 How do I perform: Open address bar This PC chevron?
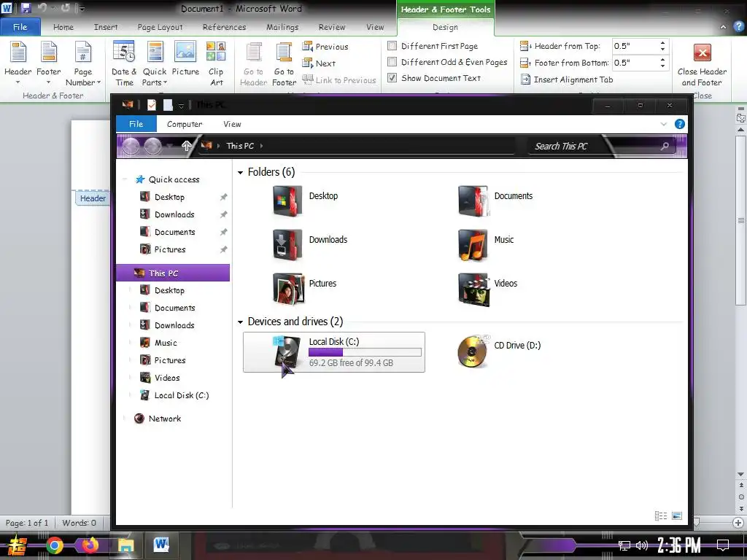pos(262,146)
